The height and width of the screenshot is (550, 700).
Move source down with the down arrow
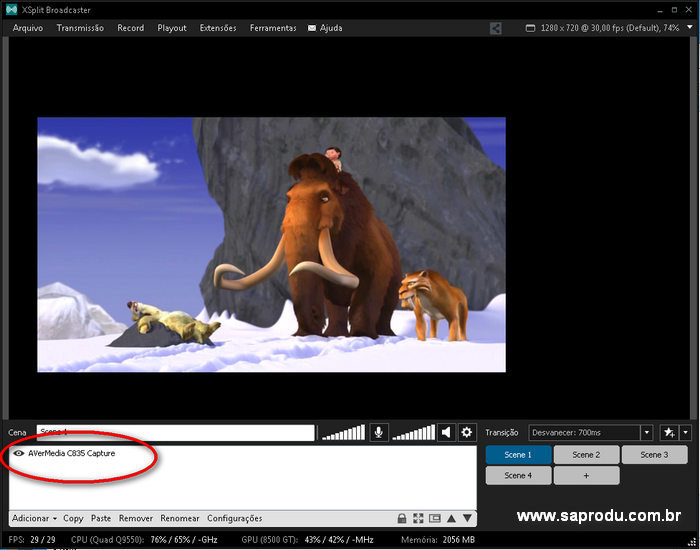(x=467, y=518)
